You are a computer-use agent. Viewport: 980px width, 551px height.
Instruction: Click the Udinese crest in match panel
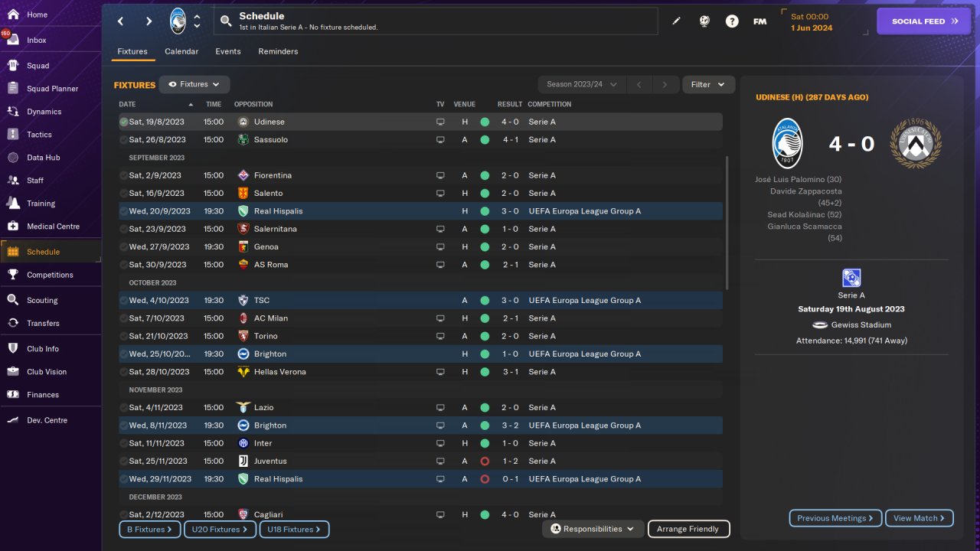(x=916, y=144)
